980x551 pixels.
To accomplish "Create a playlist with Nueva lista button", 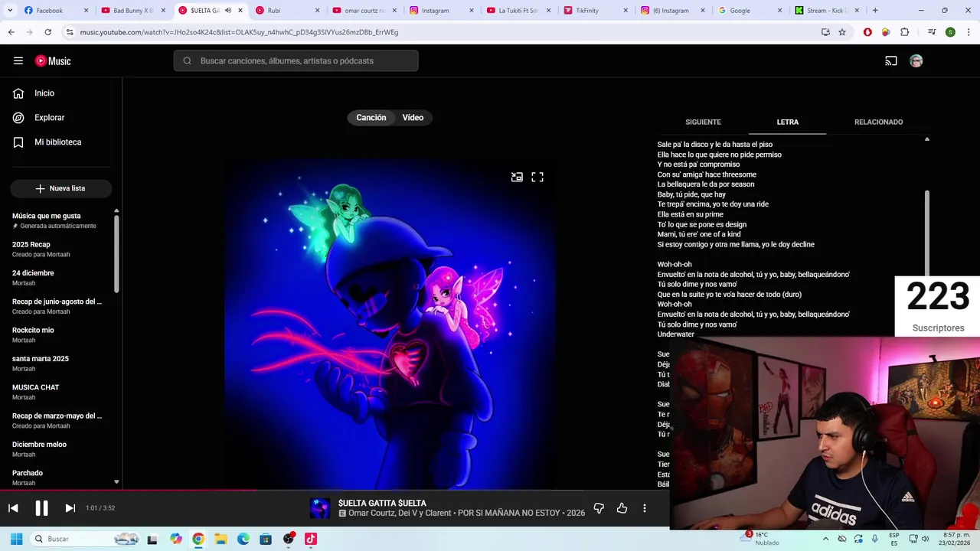I will (60, 188).
